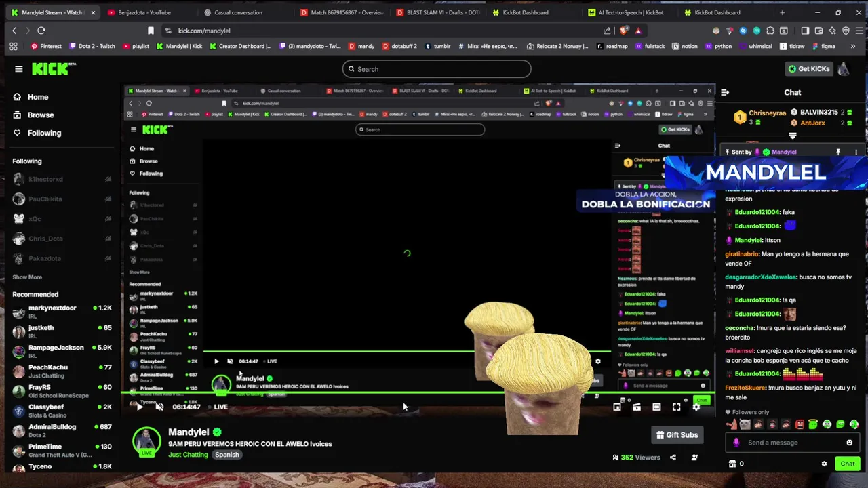This screenshot has width=868, height=488.
Task: Switch to AI Text-to-Speech KickBot tab
Action: click(627, 12)
